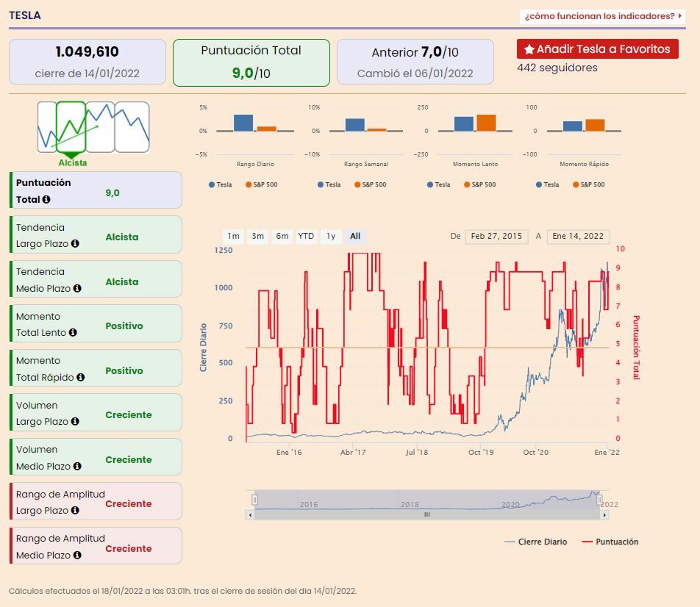
Task: Click the 442 seguidores text
Action: click(557, 68)
